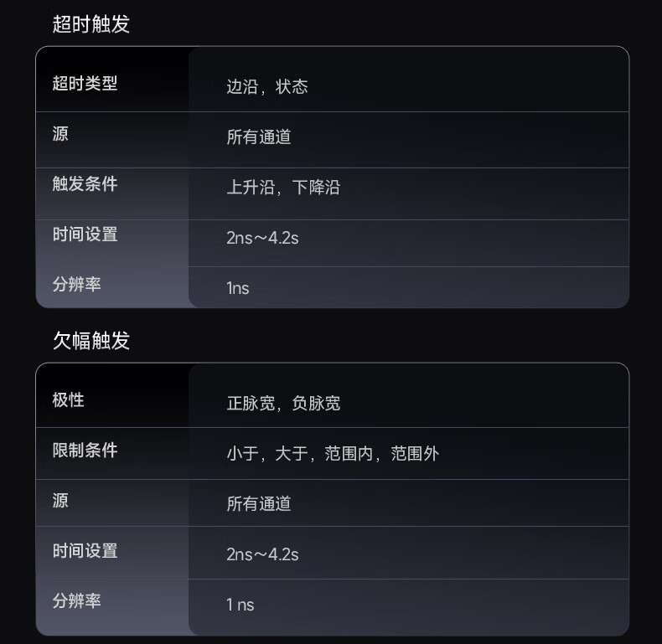The height and width of the screenshot is (644, 662).
Task: Select the 限制条件 row label
Action: (85, 451)
